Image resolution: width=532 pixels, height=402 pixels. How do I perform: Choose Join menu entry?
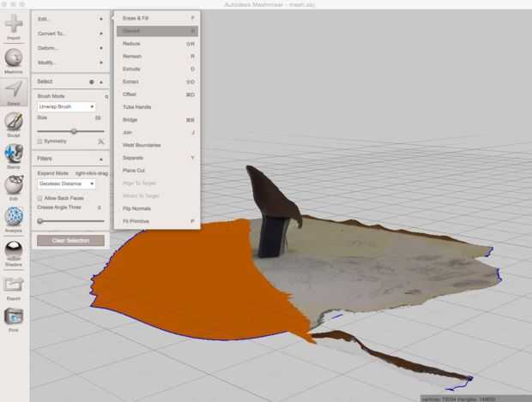[x=157, y=133]
